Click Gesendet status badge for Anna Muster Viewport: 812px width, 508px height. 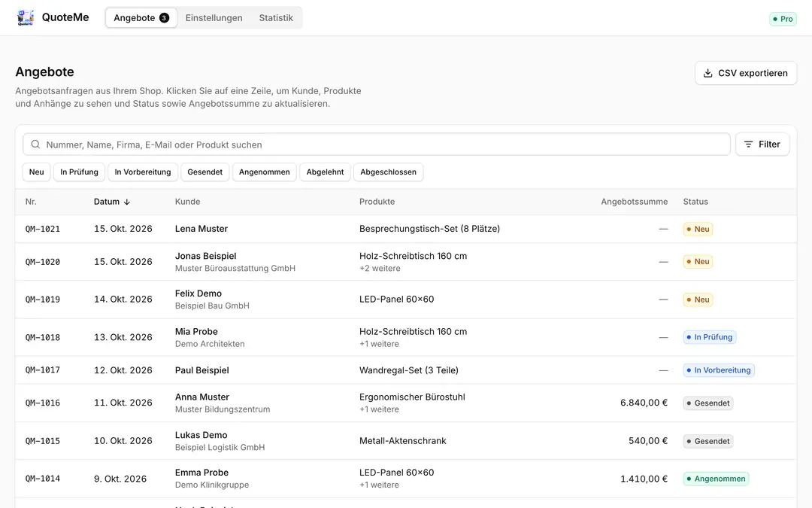(708, 403)
